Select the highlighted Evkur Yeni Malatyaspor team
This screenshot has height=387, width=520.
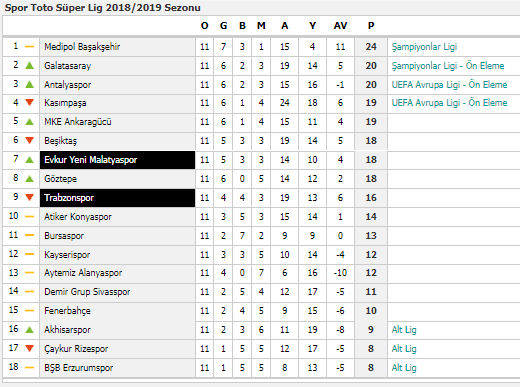pyautogui.click(x=117, y=160)
